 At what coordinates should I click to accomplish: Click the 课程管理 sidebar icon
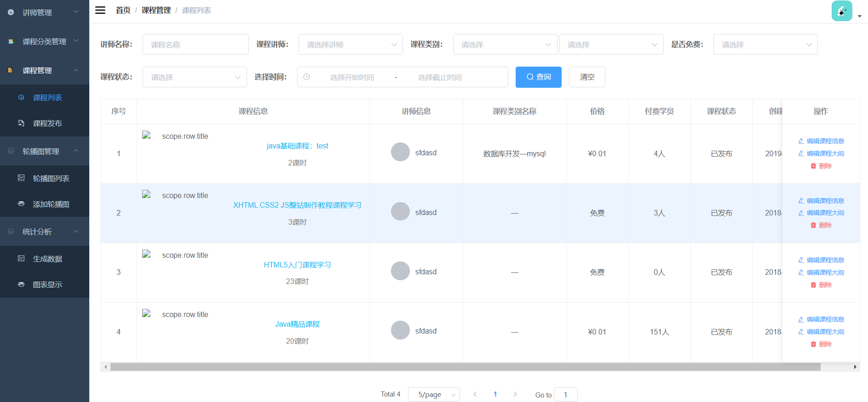(10, 70)
